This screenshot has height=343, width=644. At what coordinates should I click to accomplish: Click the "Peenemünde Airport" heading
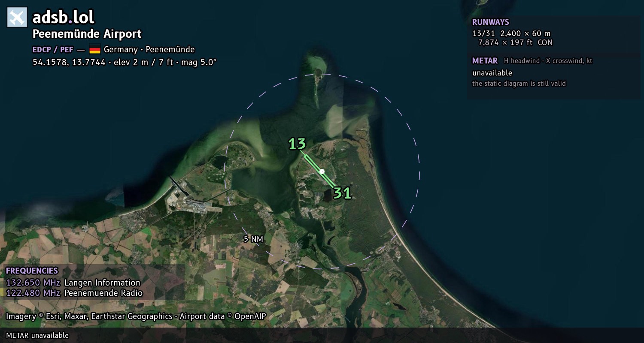tap(87, 34)
